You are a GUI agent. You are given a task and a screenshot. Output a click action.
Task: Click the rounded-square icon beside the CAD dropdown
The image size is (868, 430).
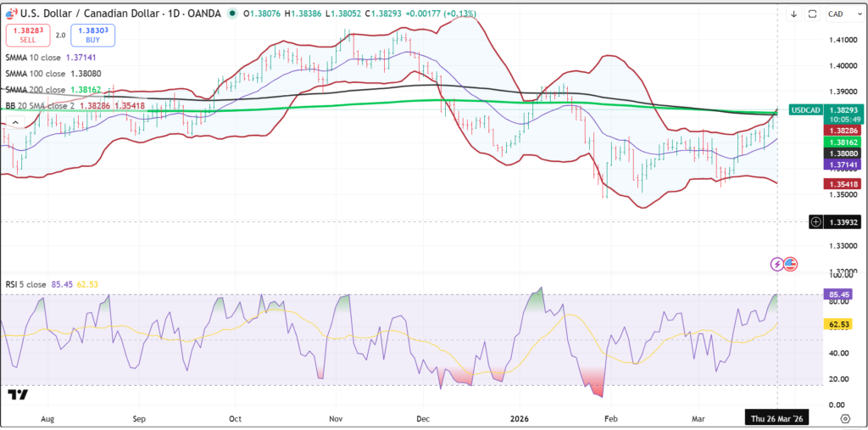click(x=812, y=14)
